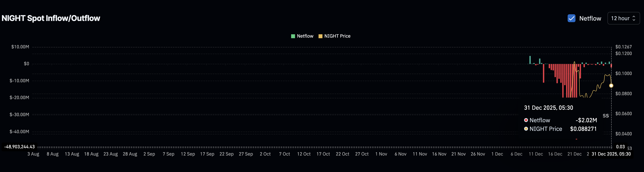Image resolution: width=644 pixels, height=172 pixels.
Task: Click the SS watermark on the chart
Action: (x=606, y=116)
